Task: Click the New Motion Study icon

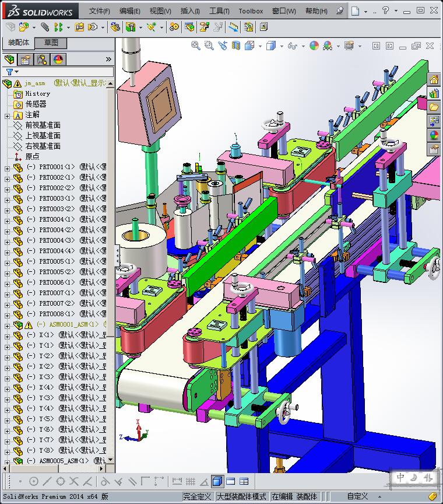Action: coord(174,27)
